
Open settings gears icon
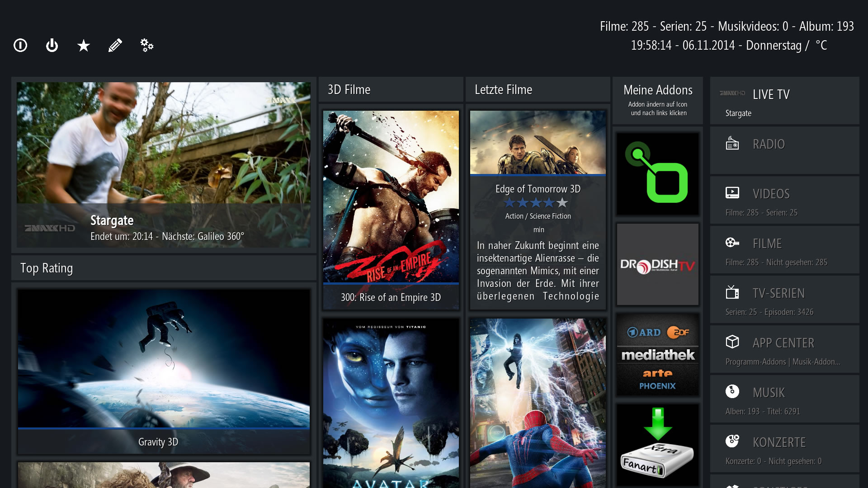tap(147, 45)
